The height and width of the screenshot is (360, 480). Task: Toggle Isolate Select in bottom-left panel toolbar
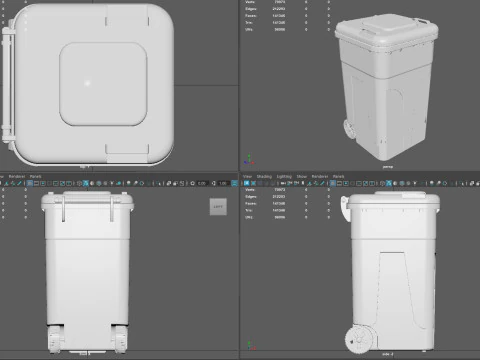tap(158, 183)
